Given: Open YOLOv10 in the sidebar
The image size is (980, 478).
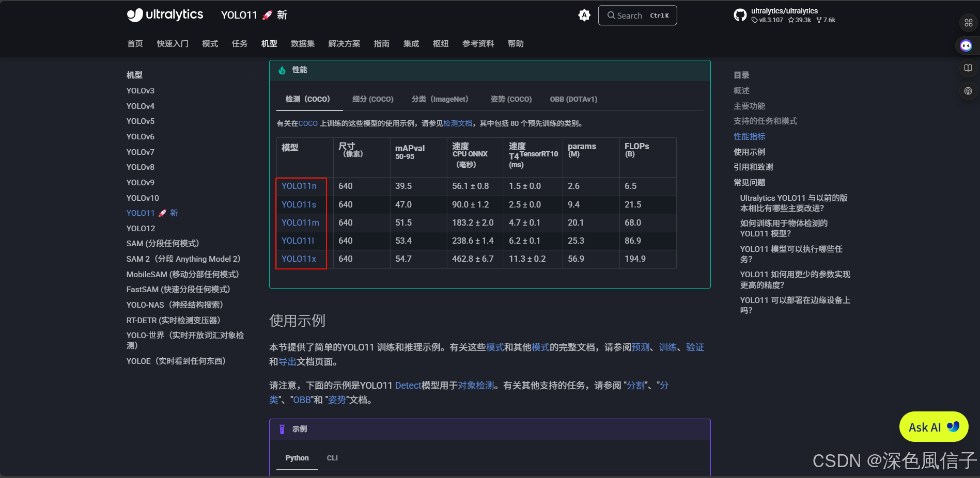Looking at the screenshot, I should pos(143,198).
